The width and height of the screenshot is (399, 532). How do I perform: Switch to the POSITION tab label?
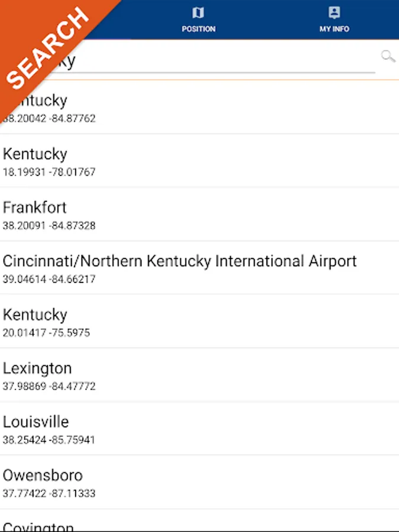tap(199, 29)
